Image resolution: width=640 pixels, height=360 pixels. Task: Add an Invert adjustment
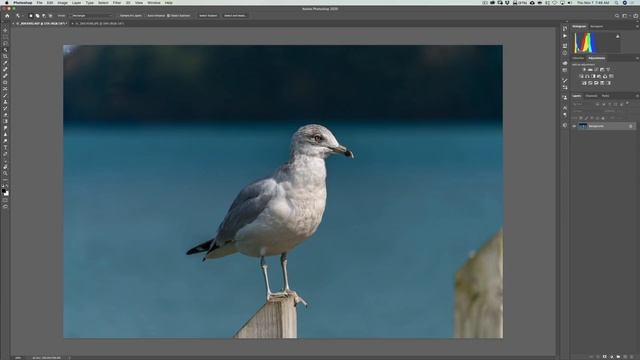pyautogui.click(x=584, y=83)
